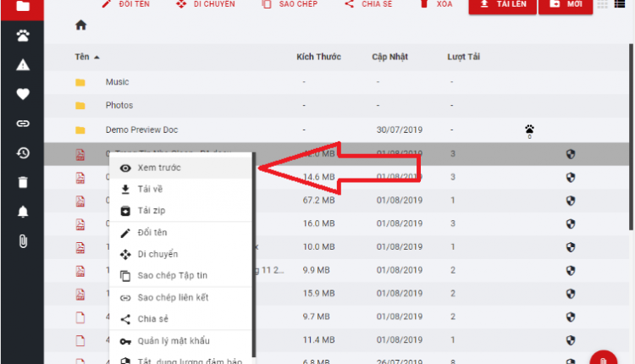635x364 pixels.
Task: Click shield icon on the 11.4 MB file row
Action: (571, 340)
